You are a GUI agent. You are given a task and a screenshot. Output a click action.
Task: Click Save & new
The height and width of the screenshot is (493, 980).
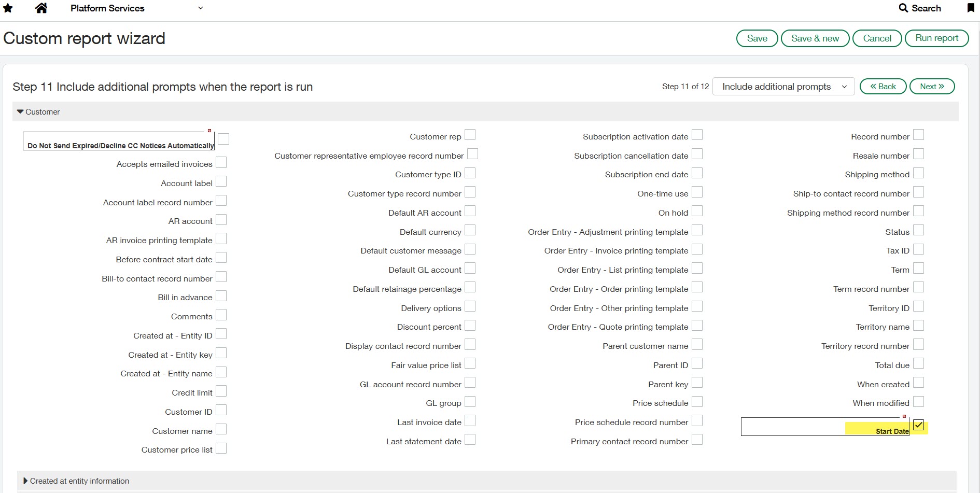[x=815, y=38]
